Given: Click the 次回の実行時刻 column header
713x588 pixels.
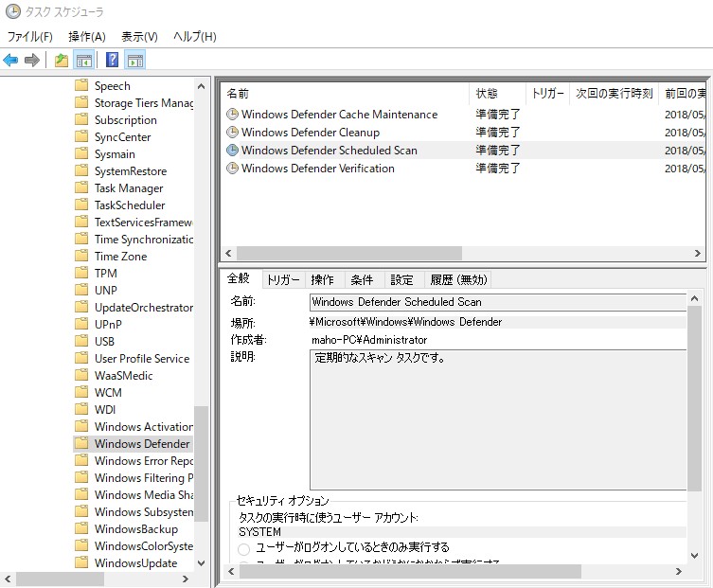Looking at the screenshot, I should (x=615, y=93).
